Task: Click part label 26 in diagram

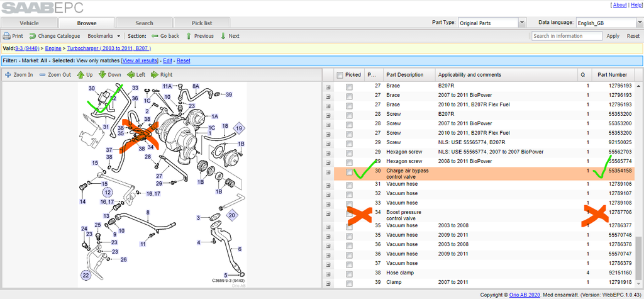Action: (x=124, y=259)
